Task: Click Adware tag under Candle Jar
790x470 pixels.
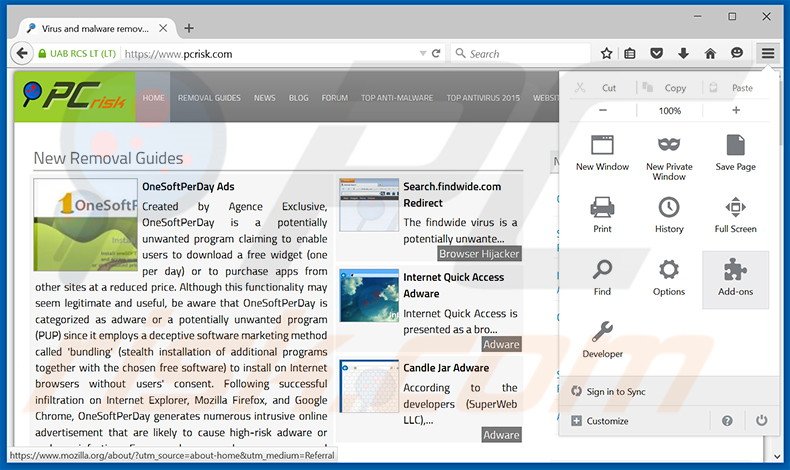Action: pos(501,435)
